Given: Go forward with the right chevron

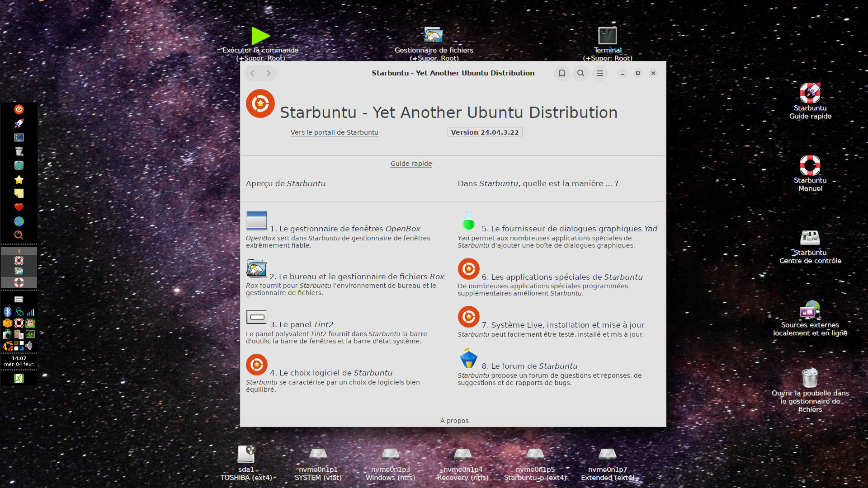Looking at the screenshot, I should (269, 73).
